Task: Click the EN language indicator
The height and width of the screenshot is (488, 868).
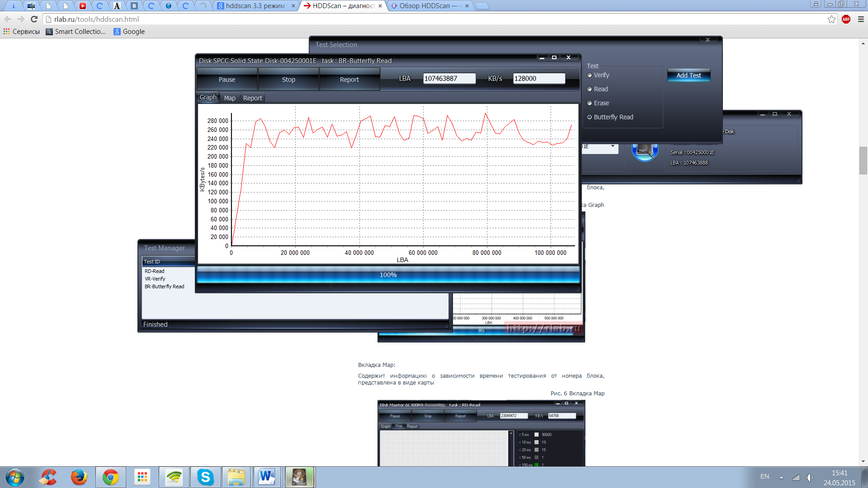Action: point(764,476)
